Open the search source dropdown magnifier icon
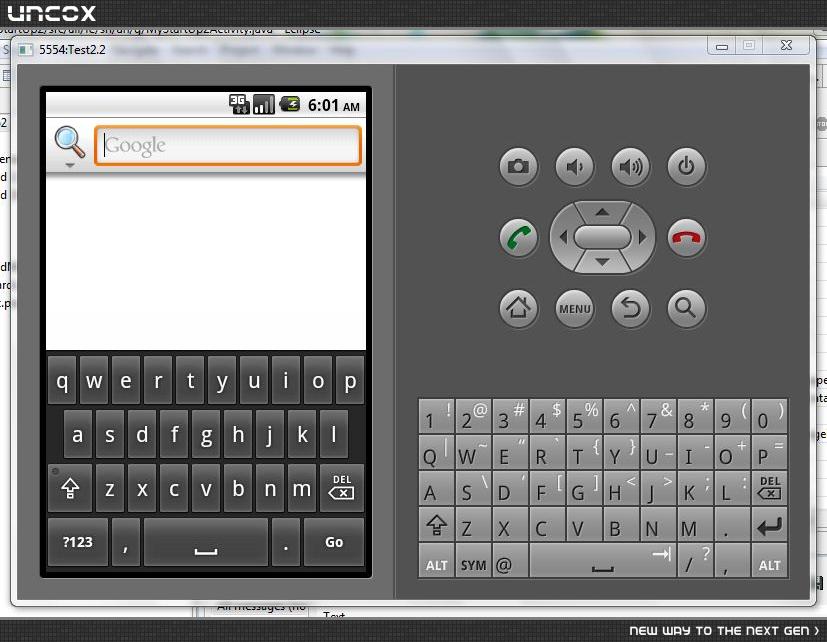827x642 pixels. (x=70, y=145)
